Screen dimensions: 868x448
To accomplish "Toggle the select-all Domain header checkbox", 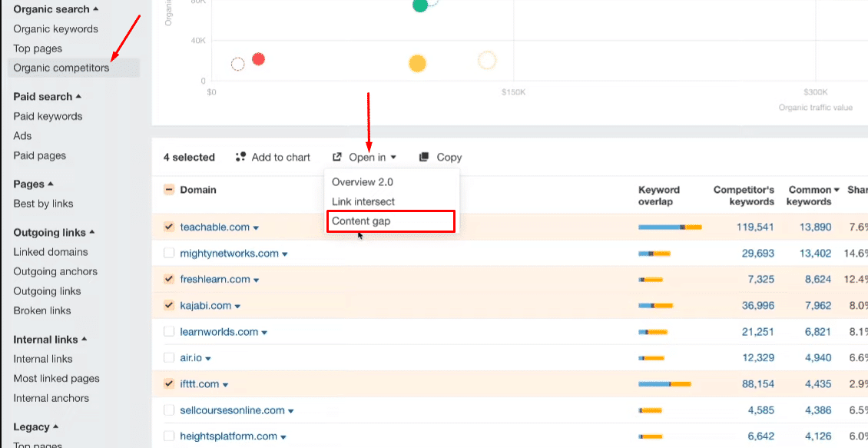I will [169, 190].
